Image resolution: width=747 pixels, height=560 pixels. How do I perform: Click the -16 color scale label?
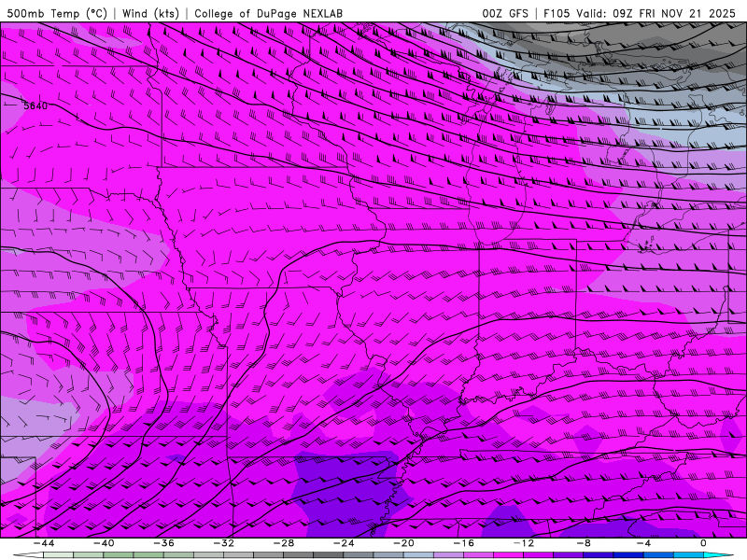(x=464, y=543)
